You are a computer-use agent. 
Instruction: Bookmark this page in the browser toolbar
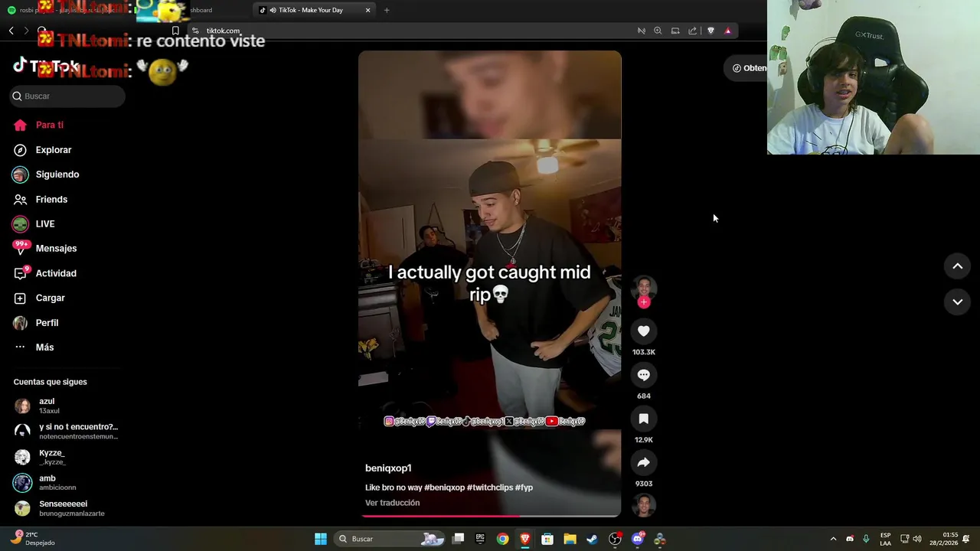point(175,31)
